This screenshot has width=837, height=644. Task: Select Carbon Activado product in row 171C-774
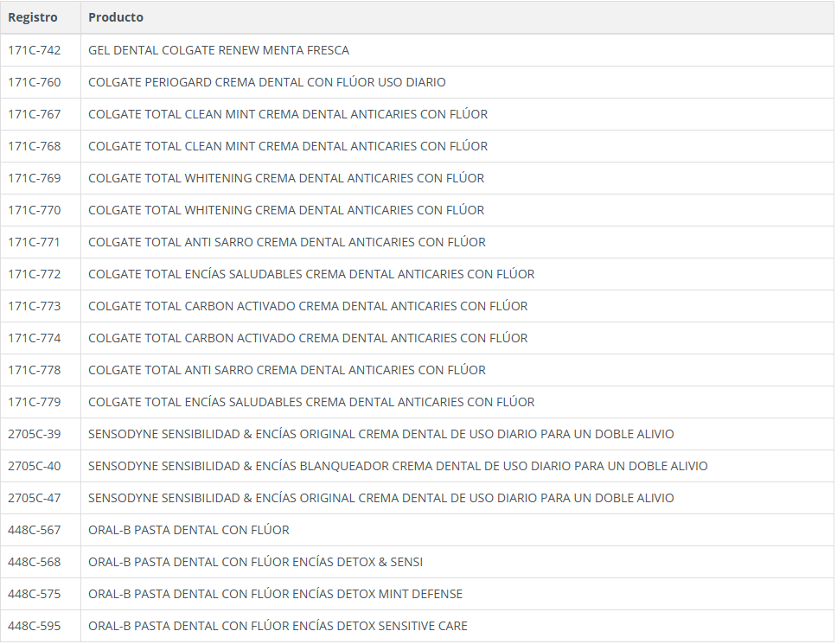[307, 338]
